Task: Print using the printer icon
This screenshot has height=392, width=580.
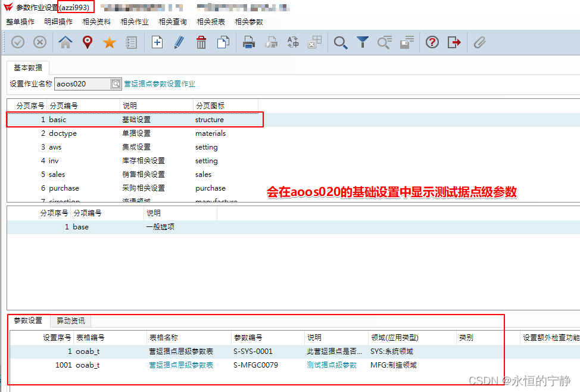Action: (249, 42)
